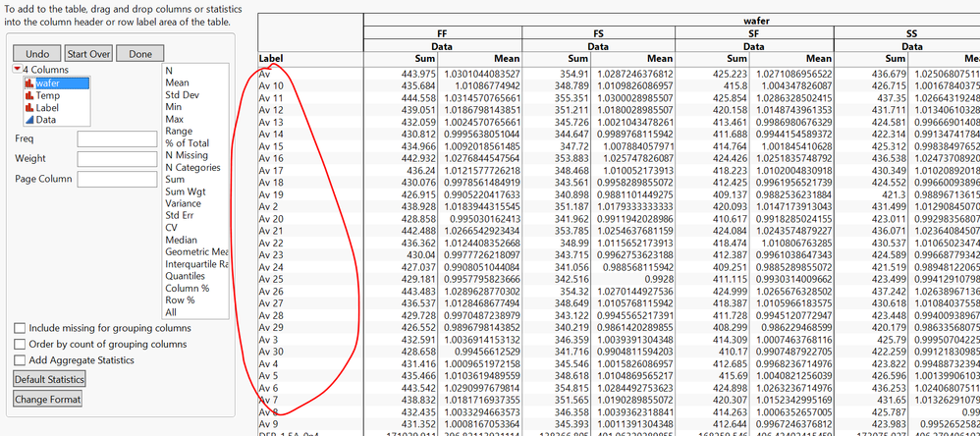Click the FS column group header
The height and width of the screenshot is (436, 980).
pyautogui.click(x=598, y=33)
